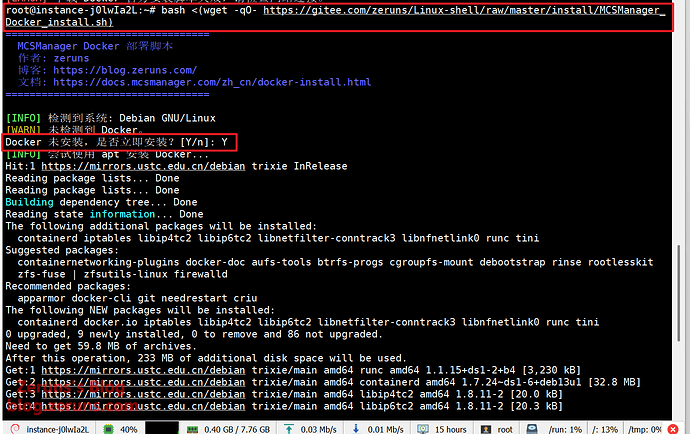The width and height of the screenshot is (690, 434).
Task: Open the mirrors link on the Get:1 line
Action: click(x=143, y=370)
